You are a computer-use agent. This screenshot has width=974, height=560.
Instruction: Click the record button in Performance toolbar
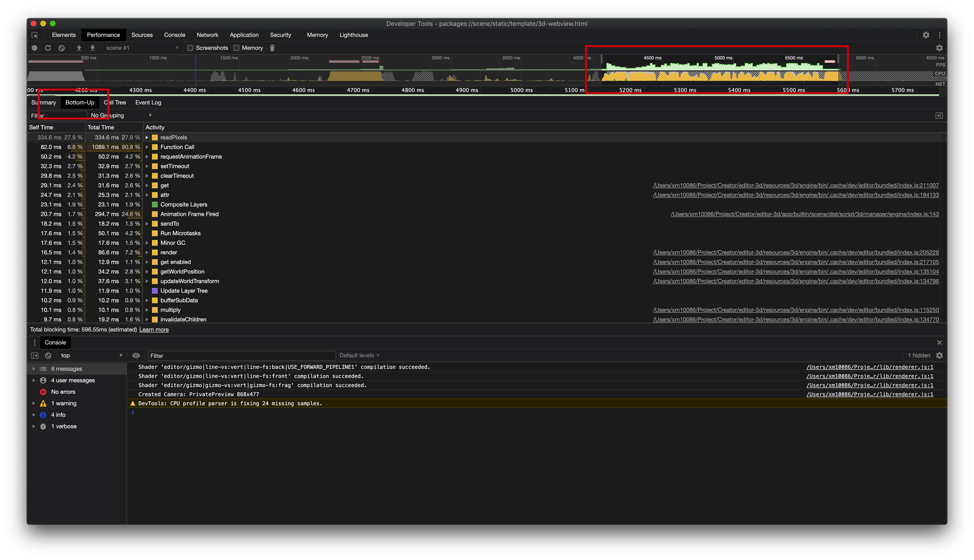point(35,48)
